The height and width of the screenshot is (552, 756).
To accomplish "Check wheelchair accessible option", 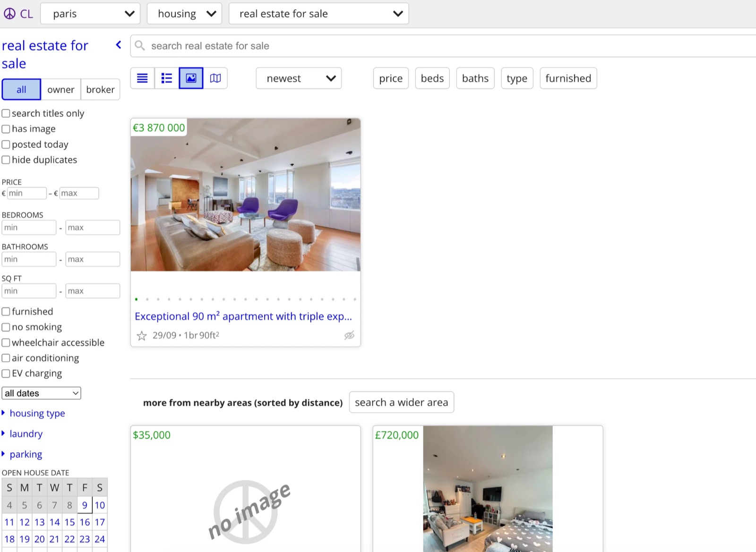I will (6, 343).
